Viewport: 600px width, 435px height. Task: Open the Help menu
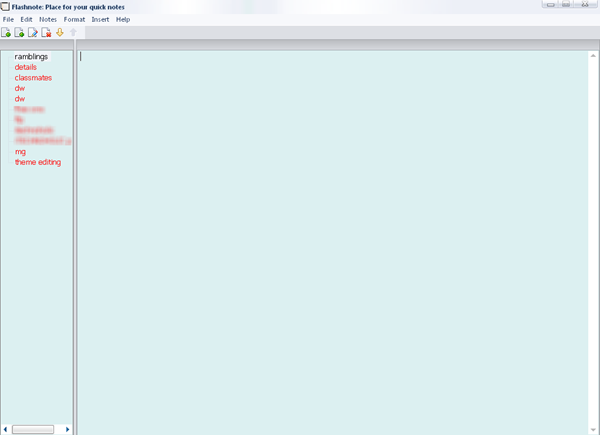pos(123,20)
